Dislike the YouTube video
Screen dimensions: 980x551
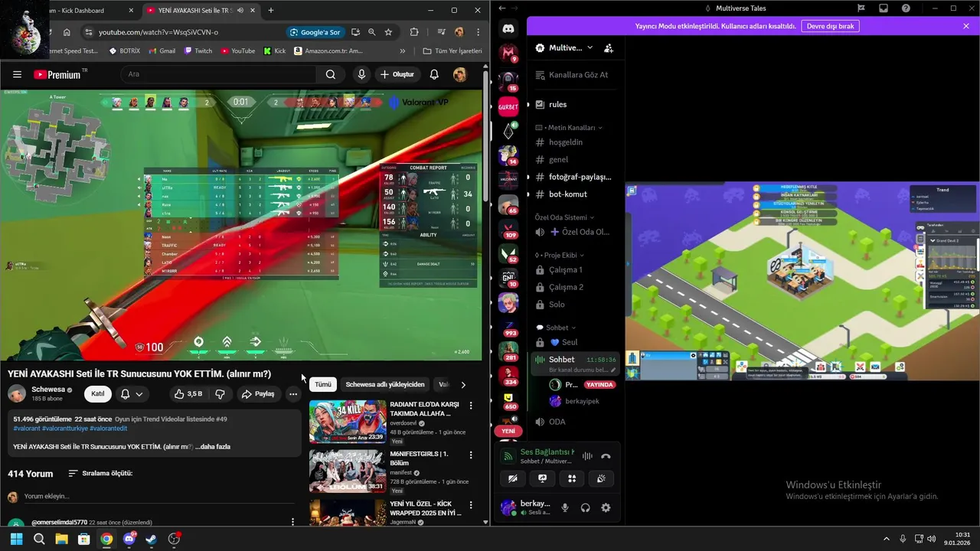[220, 394]
